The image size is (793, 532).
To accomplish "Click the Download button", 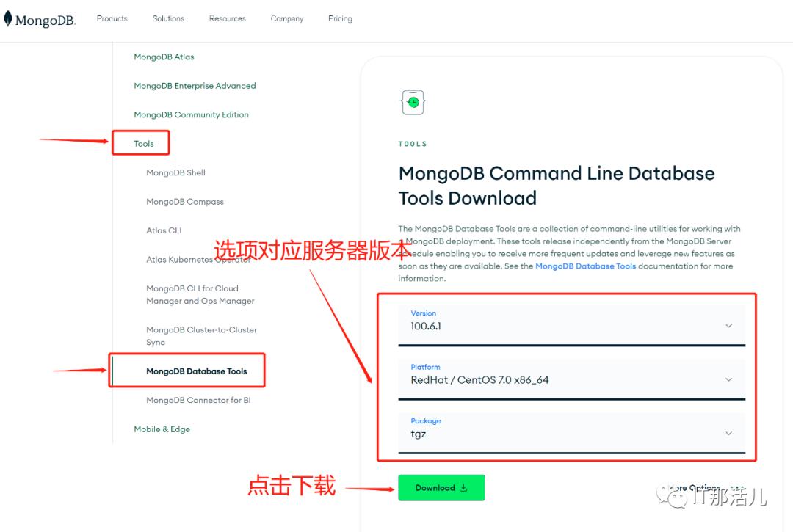I will (441, 487).
